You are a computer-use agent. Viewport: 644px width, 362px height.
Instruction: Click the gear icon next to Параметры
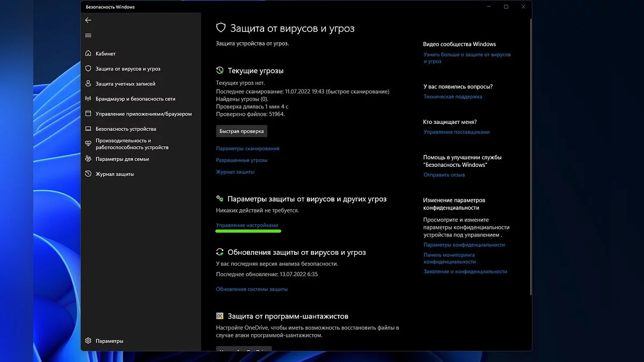coord(88,341)
